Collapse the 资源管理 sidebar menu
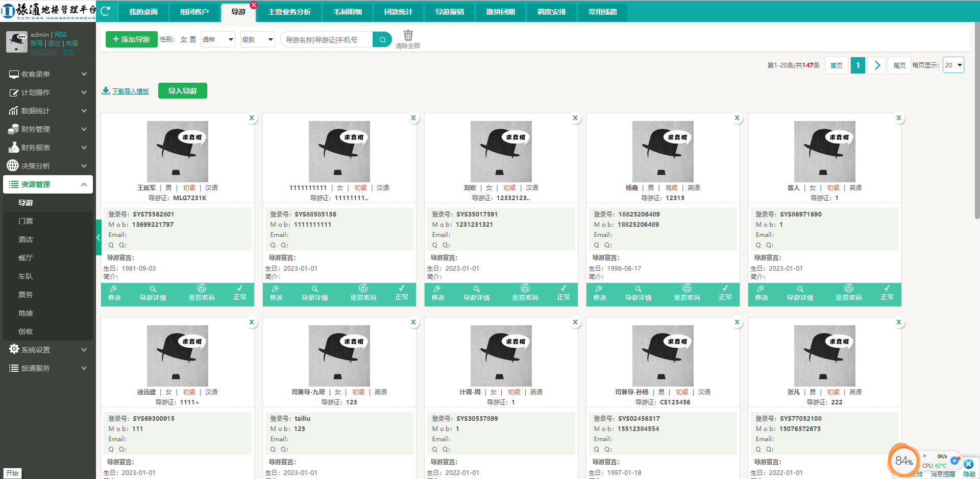The height and width of the screenshot is (479, 980). [x=48, y=184]
